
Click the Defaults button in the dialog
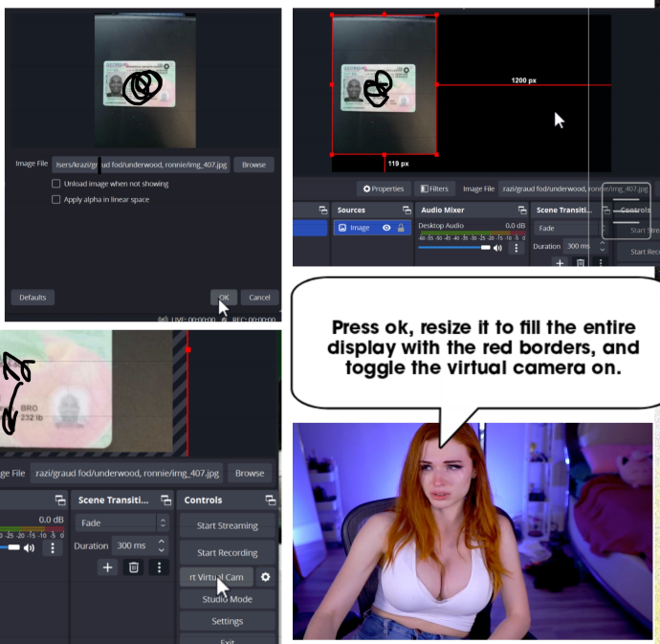(32, 297)
